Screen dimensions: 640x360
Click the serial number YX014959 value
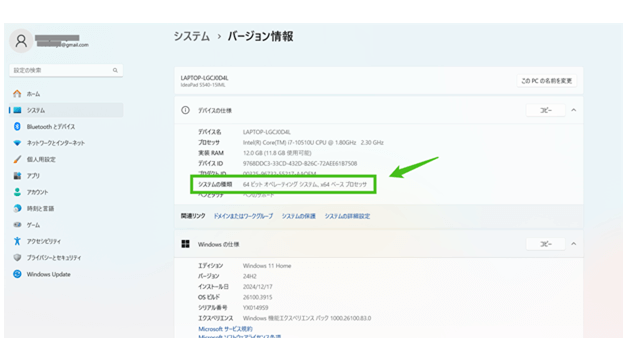point(256,308)
